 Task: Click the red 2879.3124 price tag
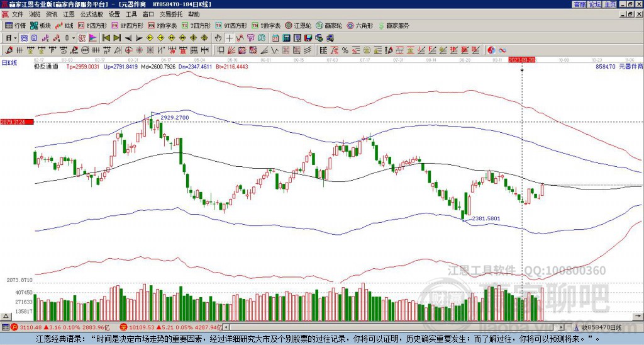point(17,122)
